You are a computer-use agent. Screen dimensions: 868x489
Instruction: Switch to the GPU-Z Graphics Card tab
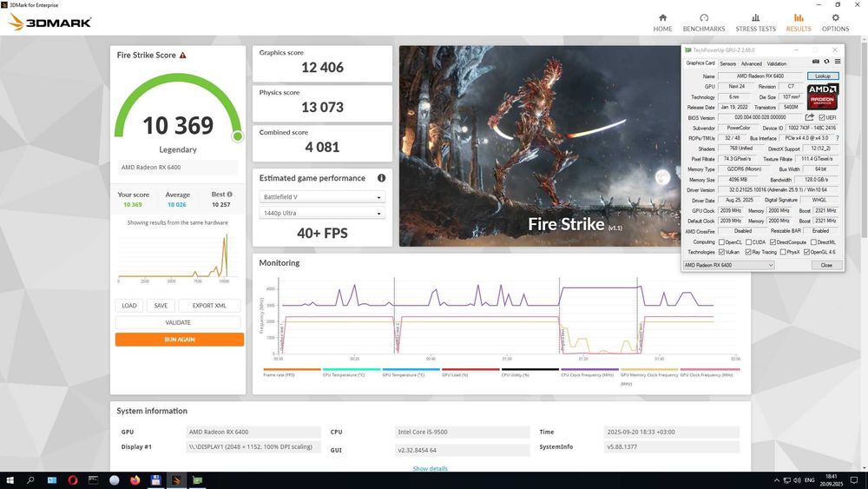click(x=700, y=63)
